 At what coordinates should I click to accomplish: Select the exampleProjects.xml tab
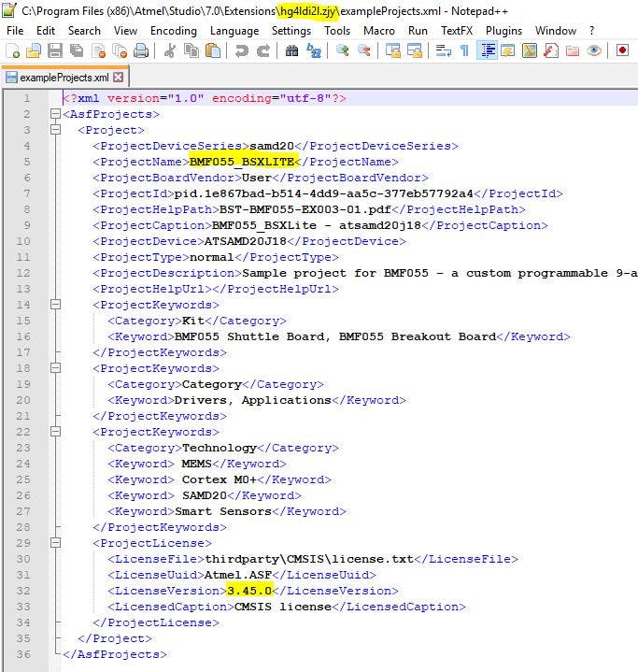[62, 78]
